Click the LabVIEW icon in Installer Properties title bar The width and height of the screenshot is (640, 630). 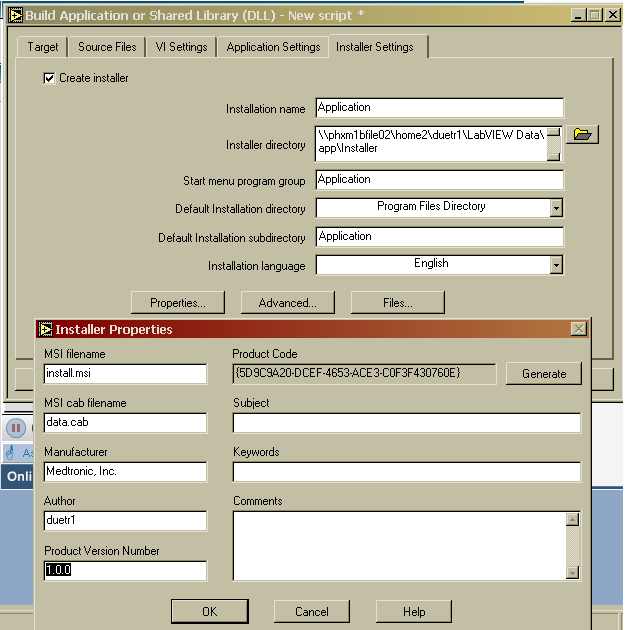[x=45, y=329]
